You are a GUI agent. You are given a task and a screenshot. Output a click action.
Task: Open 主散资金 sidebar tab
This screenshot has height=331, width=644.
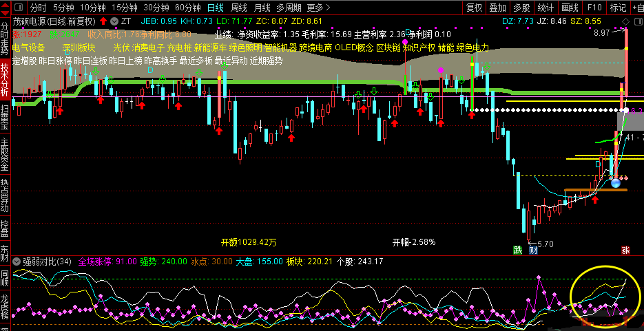[x=5, y=154]
